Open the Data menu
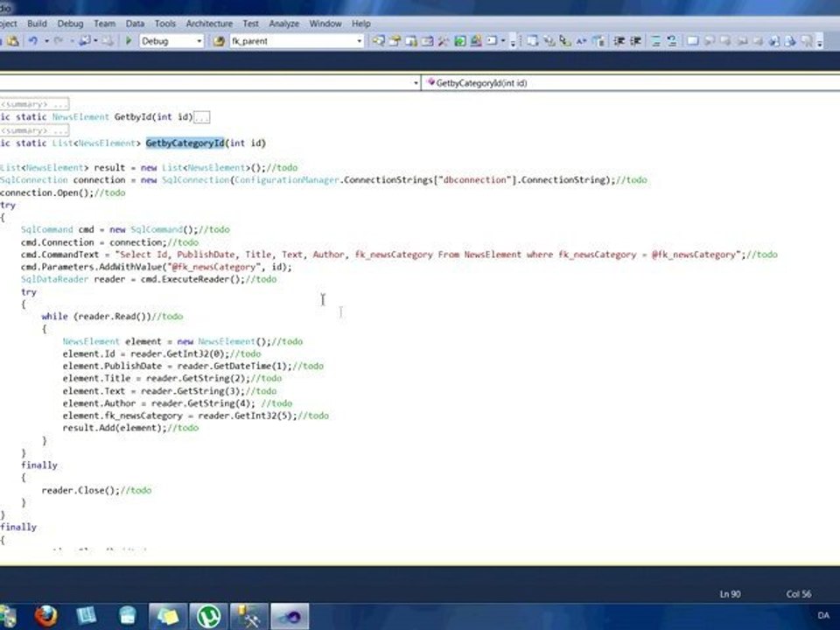This screenshot has width=840, height=630. pyautogui.click(x=135, y=24)
